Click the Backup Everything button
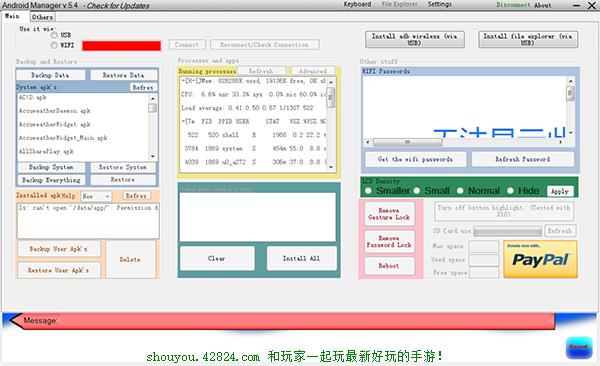The image size is (600, 366). coord(51,180)
